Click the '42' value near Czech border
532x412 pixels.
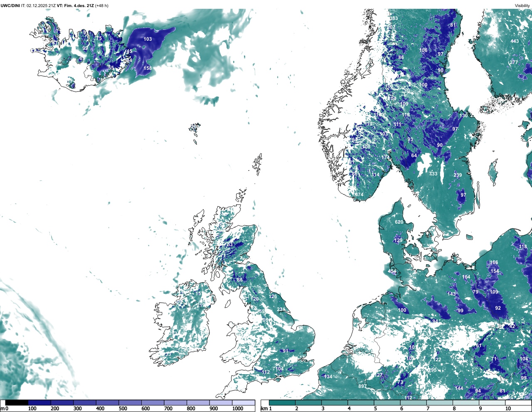coord(512,327)
